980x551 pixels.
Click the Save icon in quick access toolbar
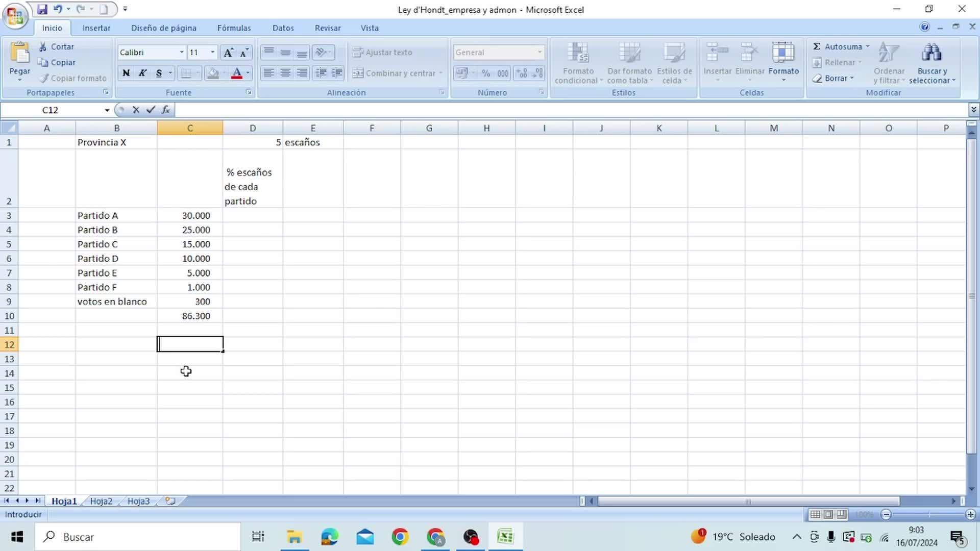(x=42, y=9)
